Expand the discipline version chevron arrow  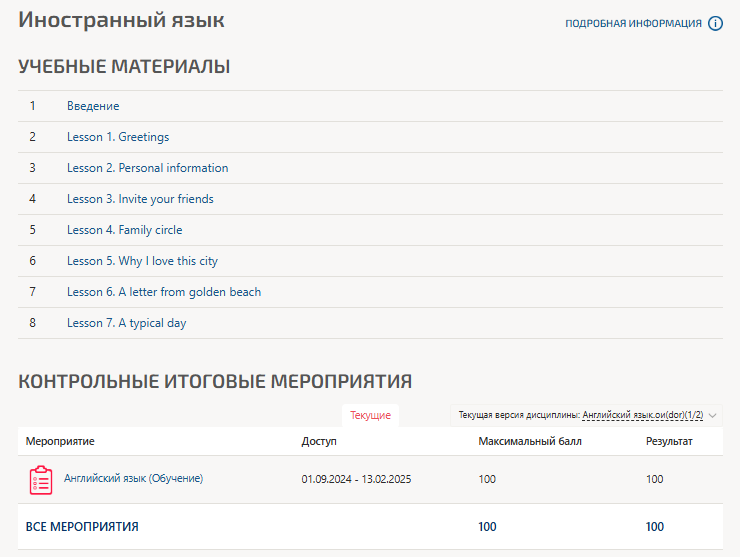pos(713,415)
